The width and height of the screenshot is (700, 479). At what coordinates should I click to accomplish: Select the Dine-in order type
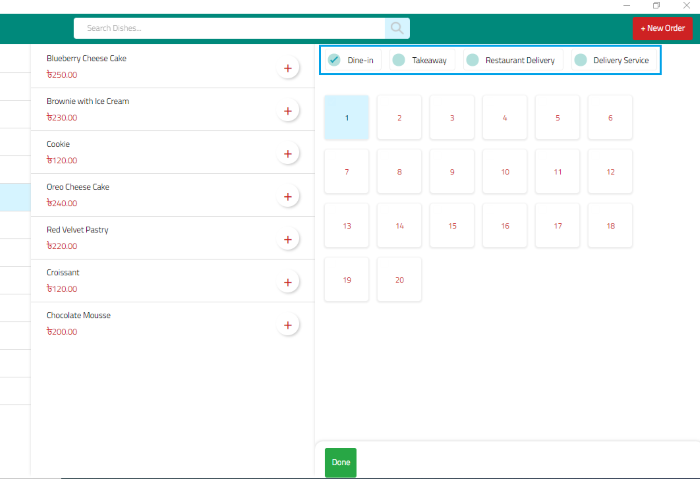[x=351, y=60]
